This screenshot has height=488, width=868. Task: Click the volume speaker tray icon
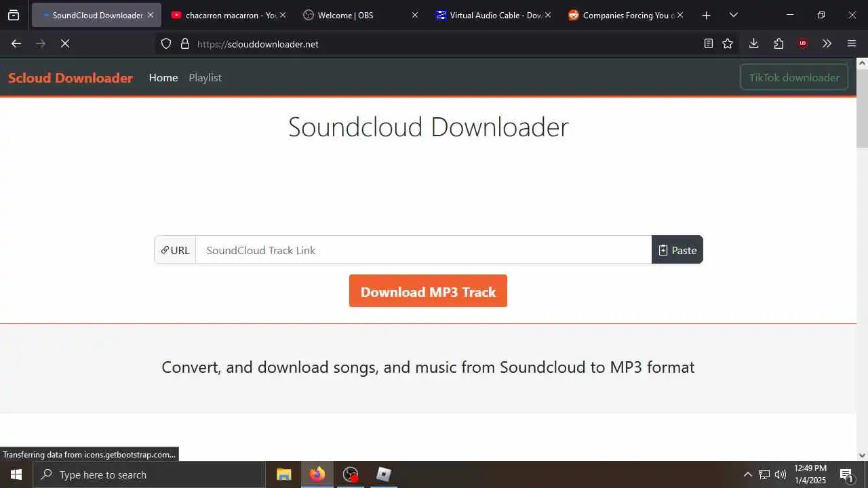pyautogui.click(x=781, y=474)
